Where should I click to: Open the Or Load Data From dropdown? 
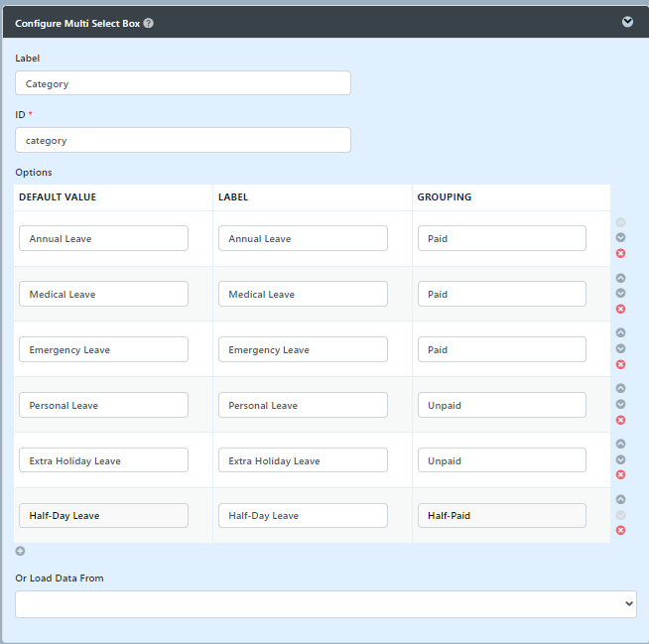(325, 603)
